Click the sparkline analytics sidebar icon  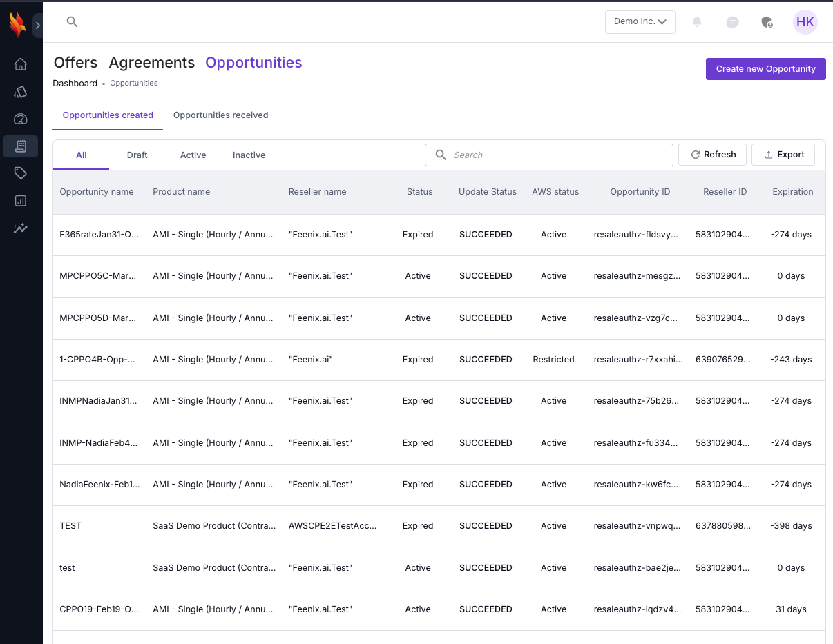click(x=21, y=228)
